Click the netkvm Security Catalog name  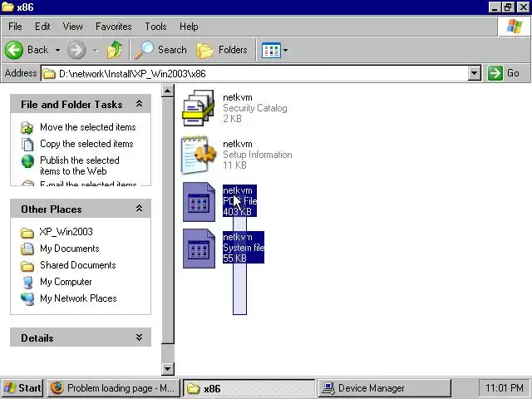pyautogui.click(x=238, y=97)
